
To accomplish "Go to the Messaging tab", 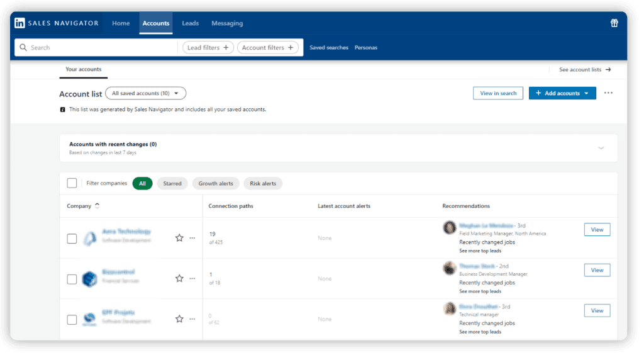I will pyautogui.click(x=227, y=23).
